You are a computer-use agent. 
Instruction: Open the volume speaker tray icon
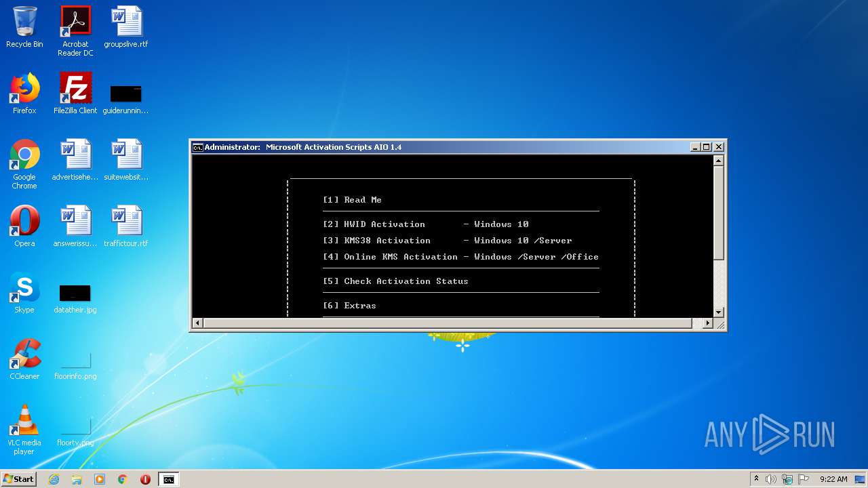pyautogui.click(x=771, y=479)
